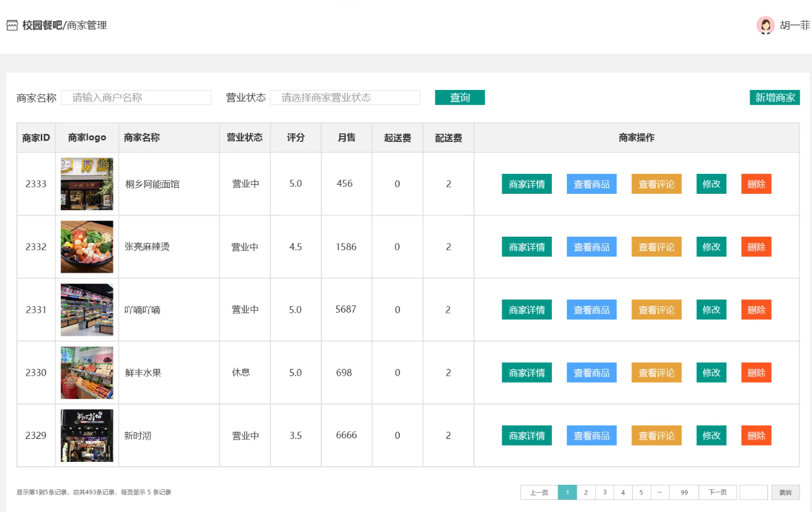Open logo thumbnail of 吖嘀吖嘀
The width and height of the screenshot is (812, 512).
[87, 310]
